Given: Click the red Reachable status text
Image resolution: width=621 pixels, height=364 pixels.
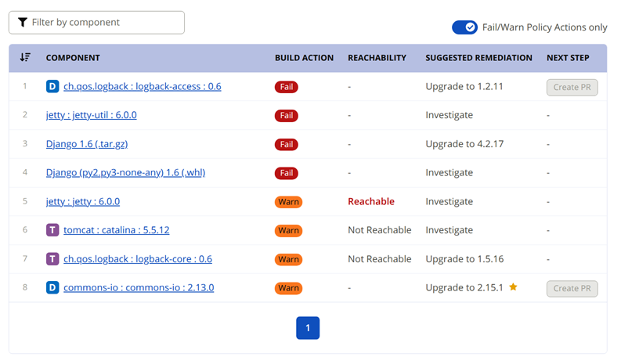Looking at the screenshot, I should coord(371,202).
